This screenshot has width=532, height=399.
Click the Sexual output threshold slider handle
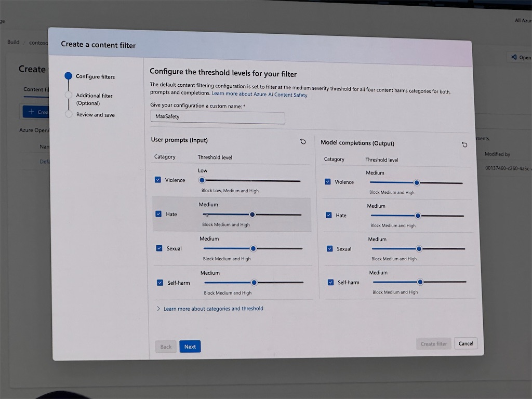pyautogui.click(x=419, y=249)
